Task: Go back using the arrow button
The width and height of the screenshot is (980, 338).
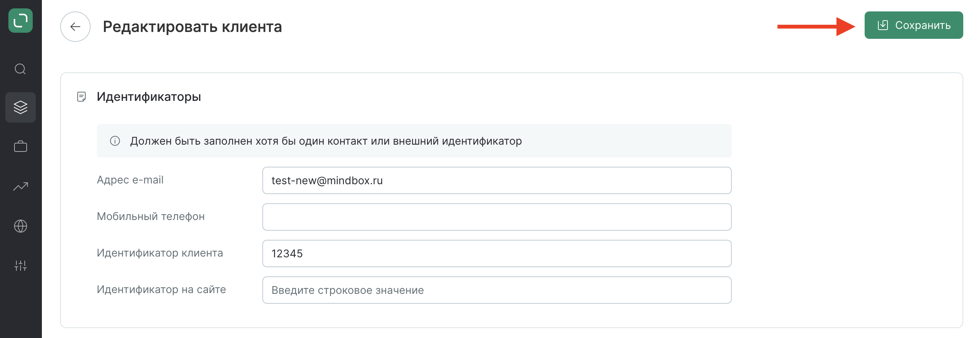Action: point(75,27)
